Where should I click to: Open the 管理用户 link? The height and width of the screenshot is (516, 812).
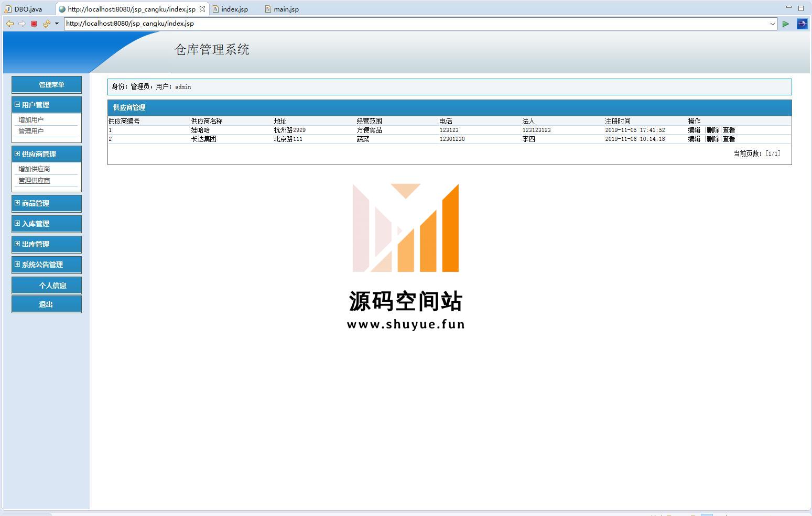31,131
